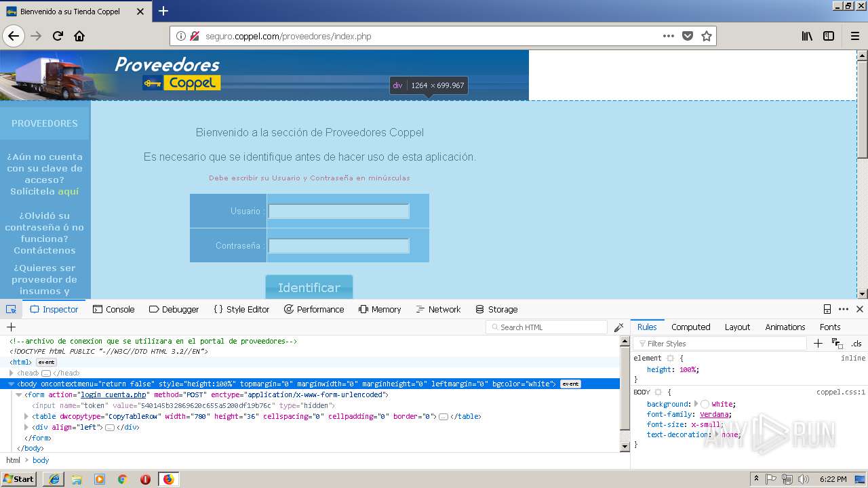The width and height of the screenshot is (868, 488).
Task: Show event listeners on the body node
Action: click(570, 384)
